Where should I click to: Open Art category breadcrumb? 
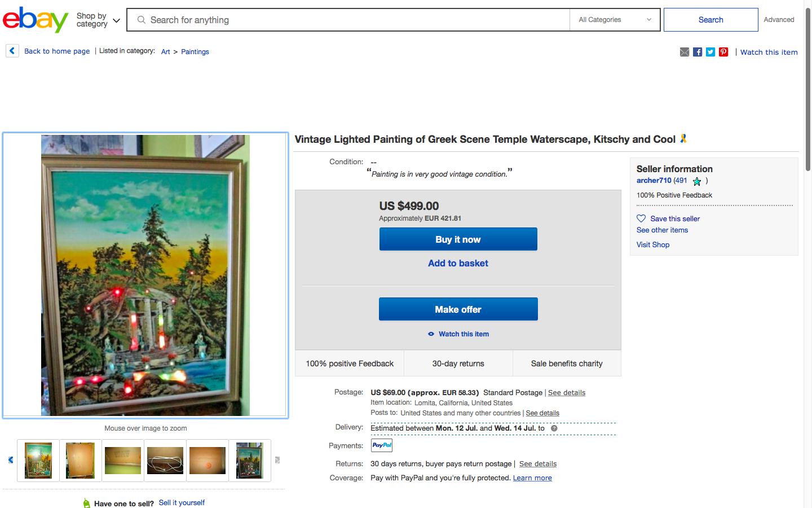pos(165,52)
